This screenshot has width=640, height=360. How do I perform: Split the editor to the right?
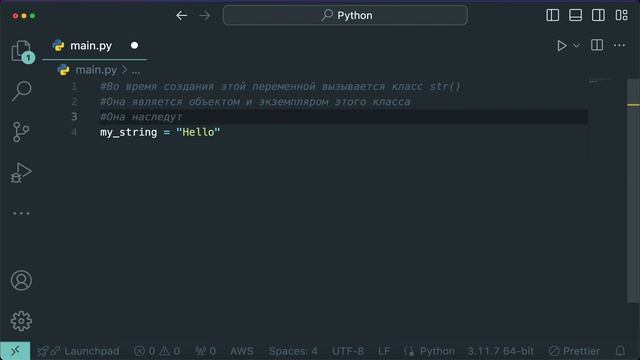click(597, 45)
